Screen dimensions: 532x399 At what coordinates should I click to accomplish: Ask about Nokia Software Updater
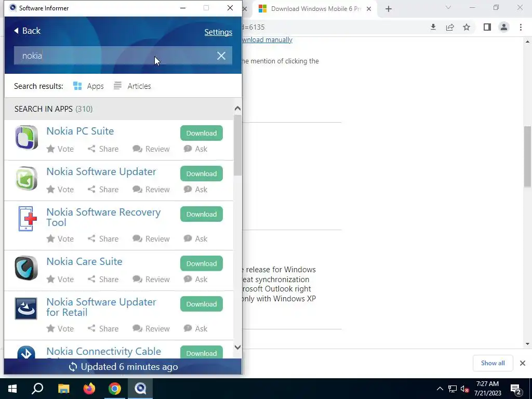[195, 189]
